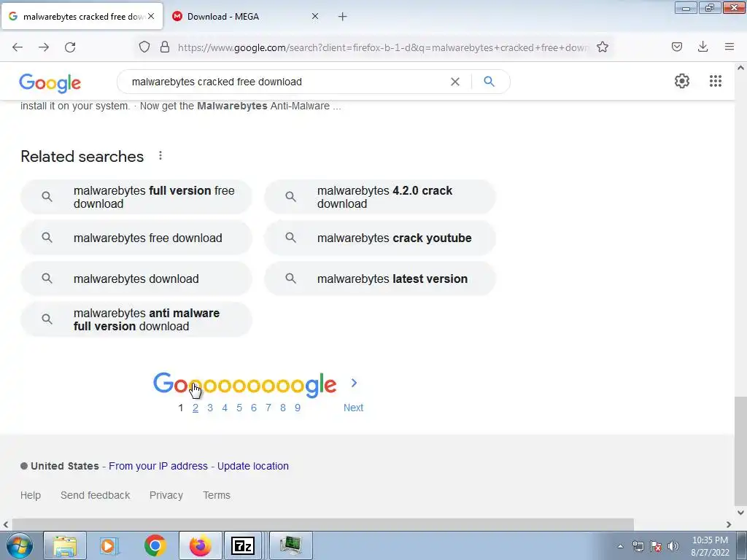The height and width of the screenshot is (560, 747).
Task: Open Action Center flag tray icon
Action: [656, 546]
